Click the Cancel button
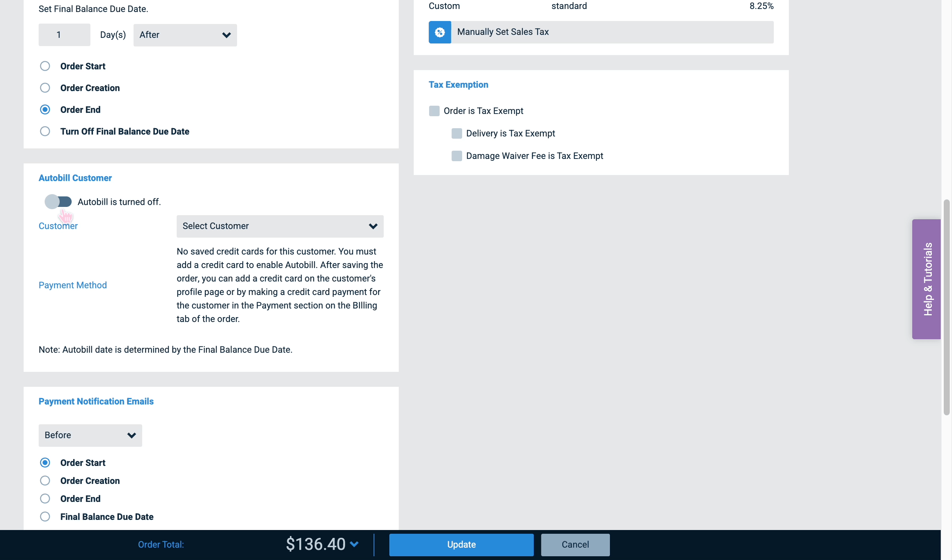 tap(575, 545)
